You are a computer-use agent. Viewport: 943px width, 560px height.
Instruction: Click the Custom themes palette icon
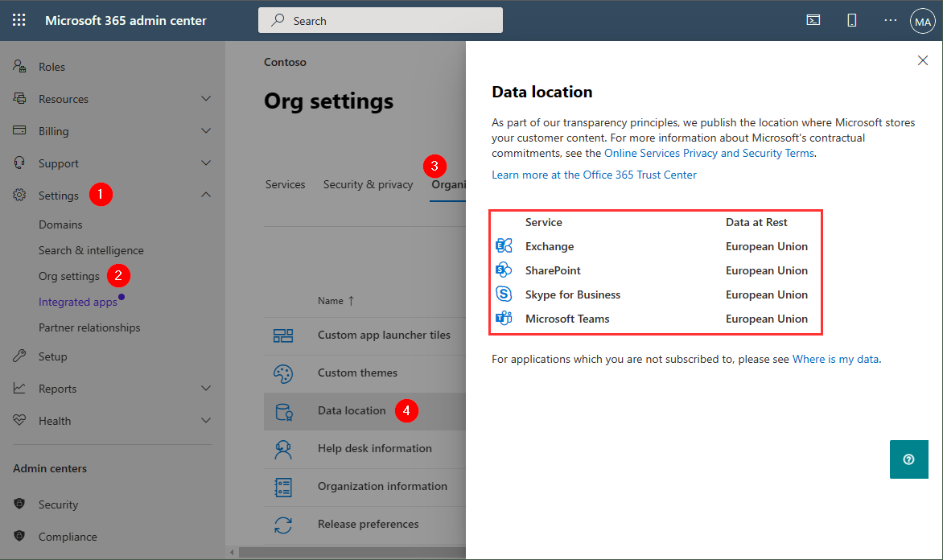[283, 373]
